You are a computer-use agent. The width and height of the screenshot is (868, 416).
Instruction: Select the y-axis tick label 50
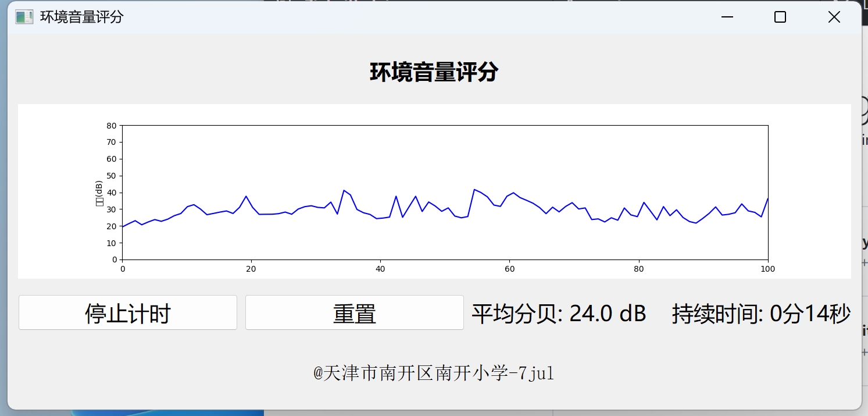(112, 176)
